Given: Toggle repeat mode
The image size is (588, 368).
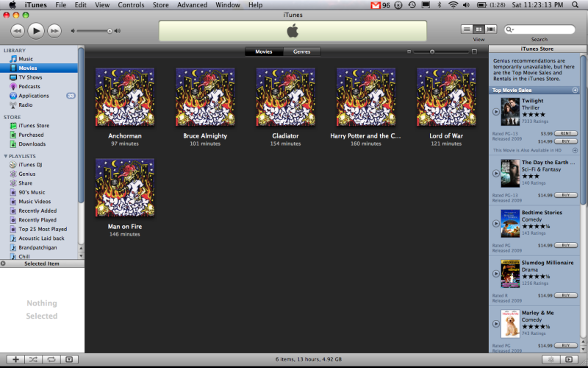Looking at the screenshot, I should pyautogui.click(x=51, y=359).
